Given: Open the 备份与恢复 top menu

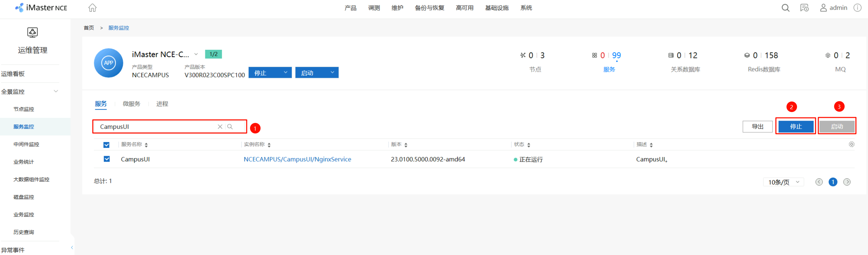Looking at the screenshot, I should 429,8.
